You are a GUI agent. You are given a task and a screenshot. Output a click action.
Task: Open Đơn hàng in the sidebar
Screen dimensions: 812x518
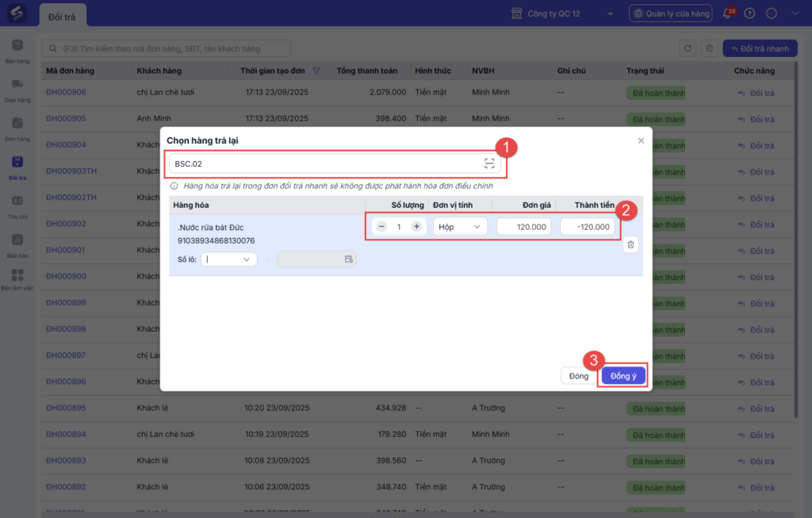click(x=17, y=129)
